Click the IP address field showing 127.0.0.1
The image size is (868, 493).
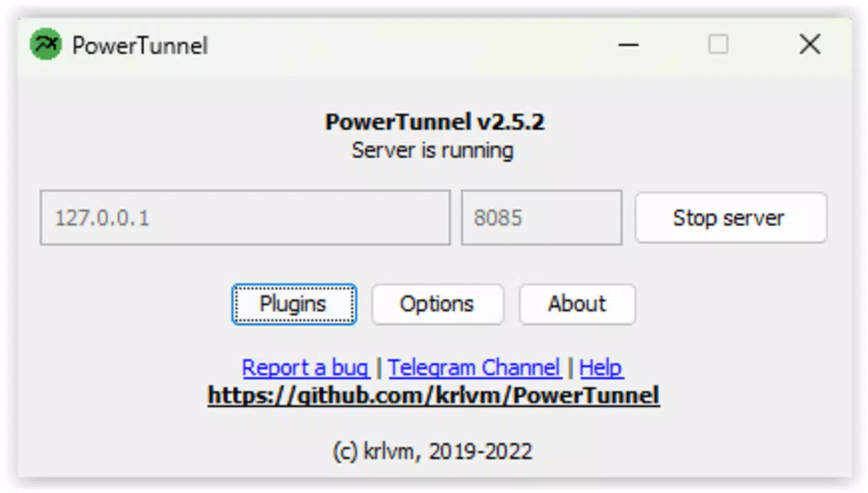(245, 218)
